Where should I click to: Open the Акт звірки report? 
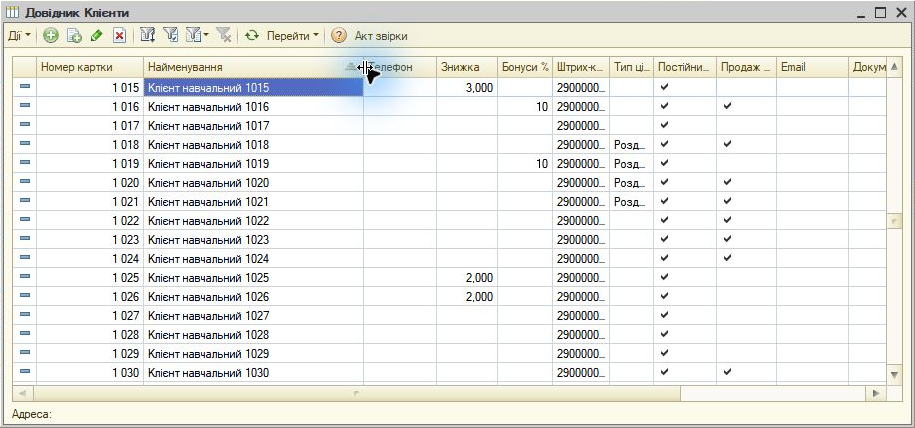pyautogui.click(x=381, y=36)
